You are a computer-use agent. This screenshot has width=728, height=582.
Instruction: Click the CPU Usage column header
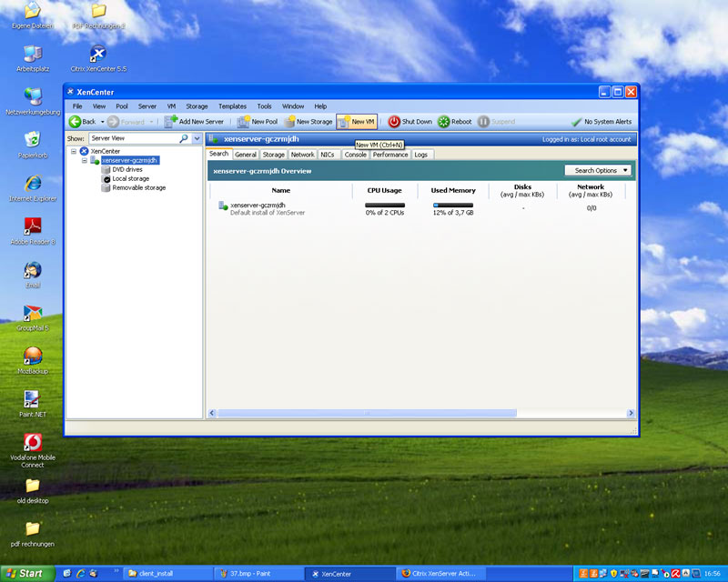point(384,190)
